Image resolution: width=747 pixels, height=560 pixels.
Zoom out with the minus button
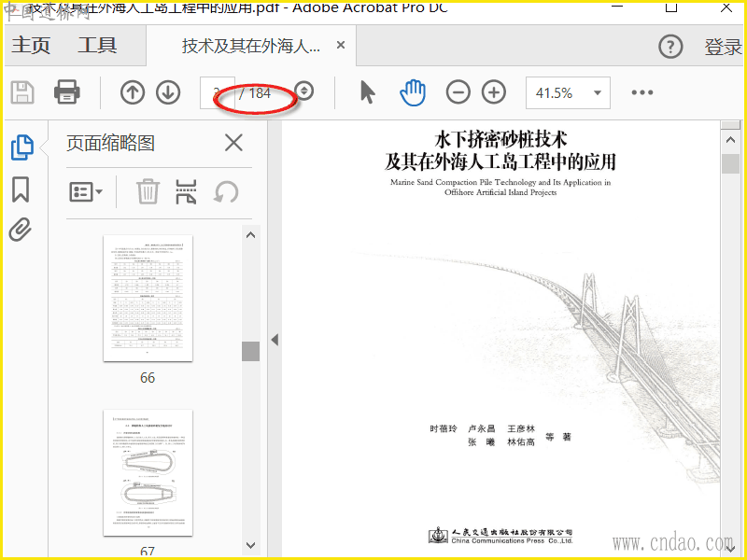[458, 92]
